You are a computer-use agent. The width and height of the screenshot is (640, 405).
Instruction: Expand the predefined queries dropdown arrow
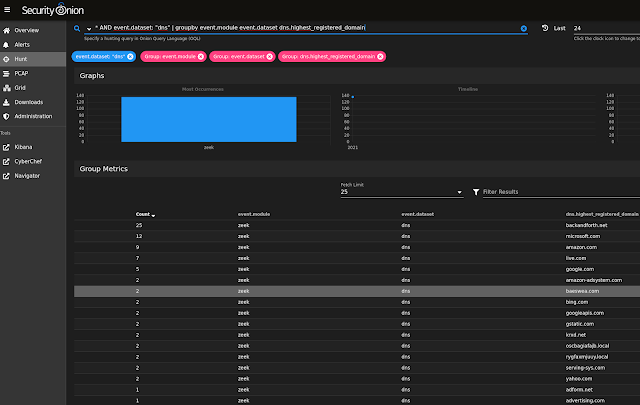point(89,29)
